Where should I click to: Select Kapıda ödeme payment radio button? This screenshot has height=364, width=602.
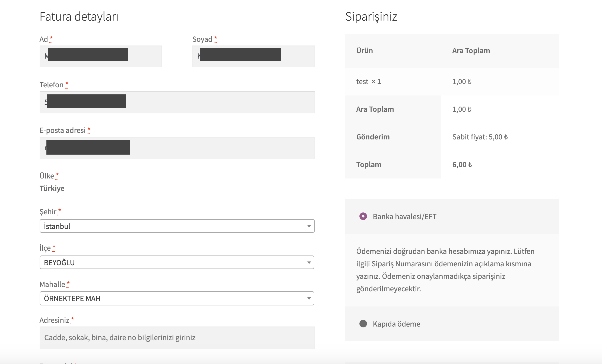tap(363, 324)
